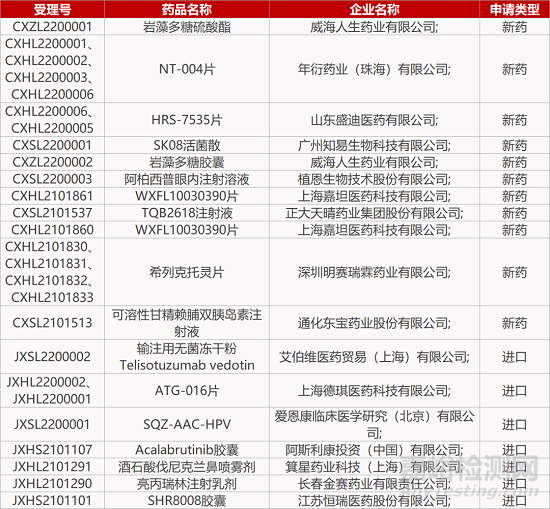Select company 广州知易生物科技有限公司
This screenshot has width=550, height=509.
tap(374, 145)
